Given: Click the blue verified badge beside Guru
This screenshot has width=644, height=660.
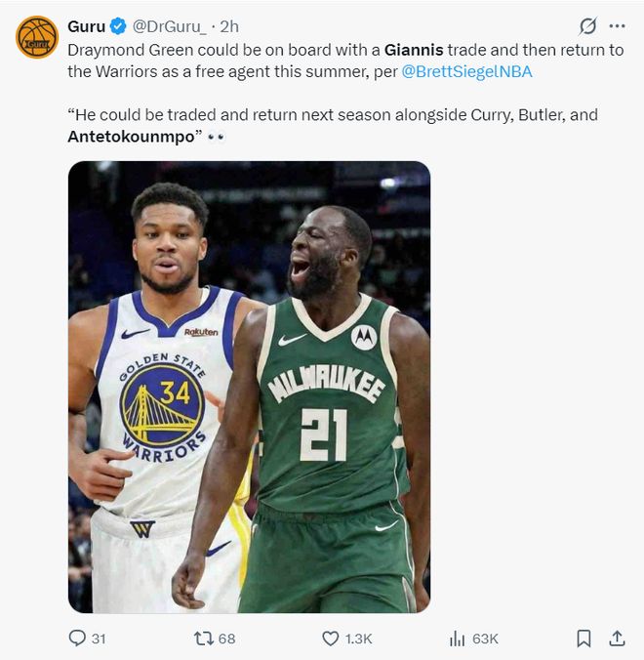Looking at the screenshot, I should click(119, 25).
